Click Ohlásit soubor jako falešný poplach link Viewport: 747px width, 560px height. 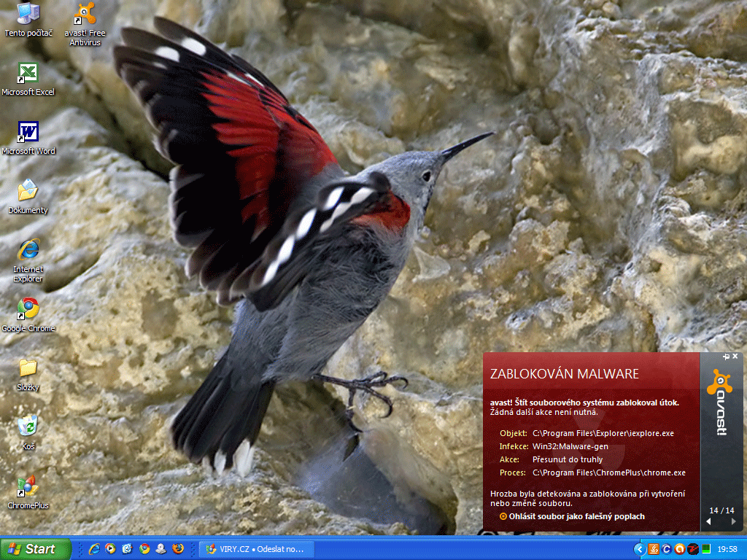(x=576, y=516)
